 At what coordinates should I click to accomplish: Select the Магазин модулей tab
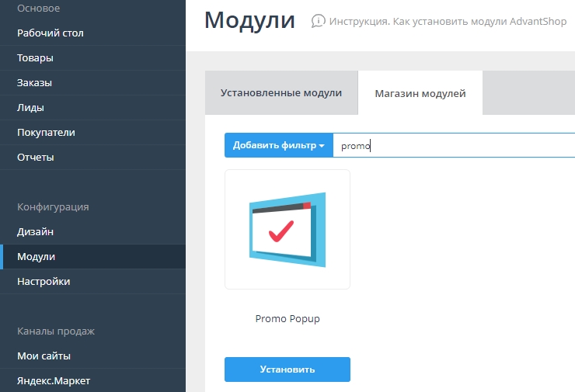point(420,94)
